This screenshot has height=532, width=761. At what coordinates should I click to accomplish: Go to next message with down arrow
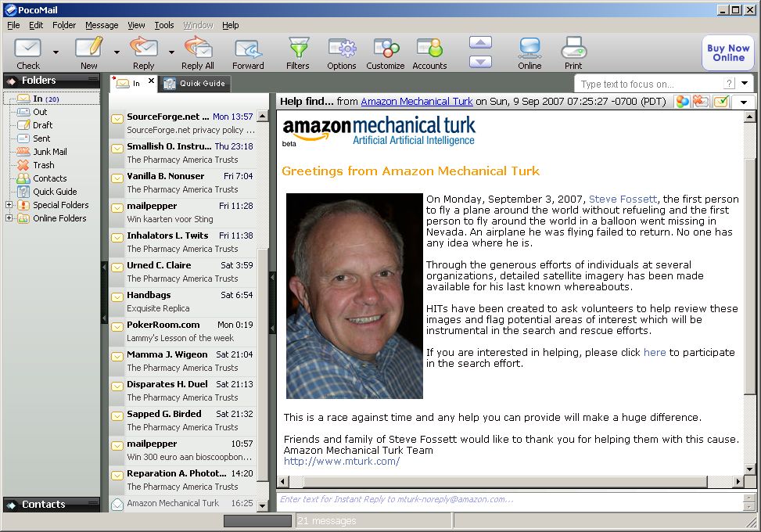tap(480, 62)
